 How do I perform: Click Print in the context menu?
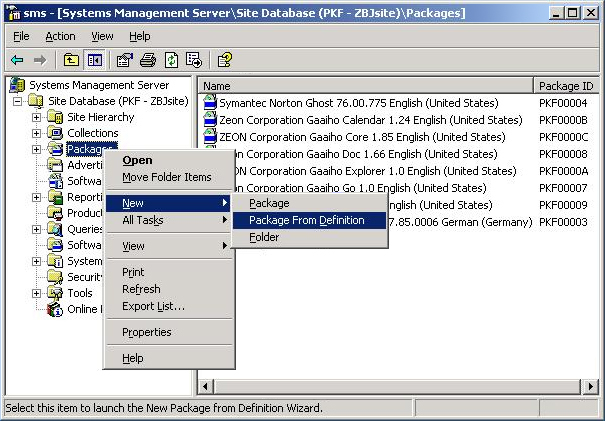169,272
